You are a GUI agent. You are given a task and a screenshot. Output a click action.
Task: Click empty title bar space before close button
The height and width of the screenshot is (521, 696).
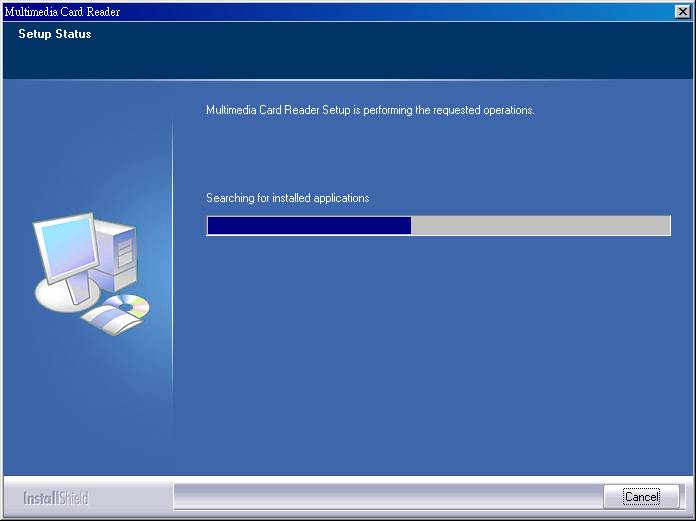[x=400, y=11]
